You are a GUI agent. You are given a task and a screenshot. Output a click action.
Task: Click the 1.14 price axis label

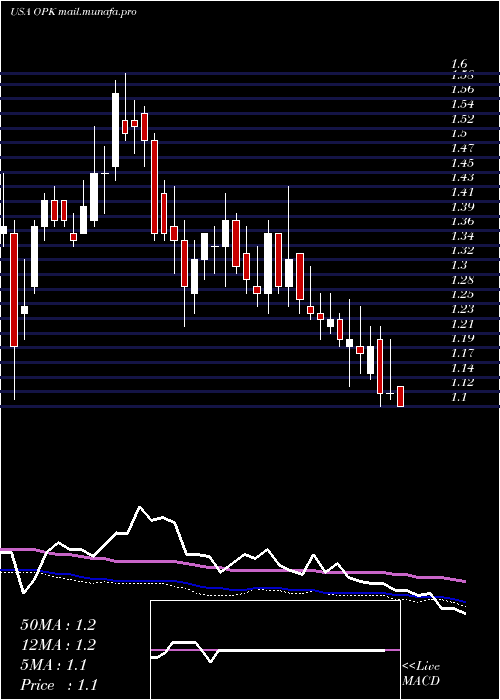462,368
